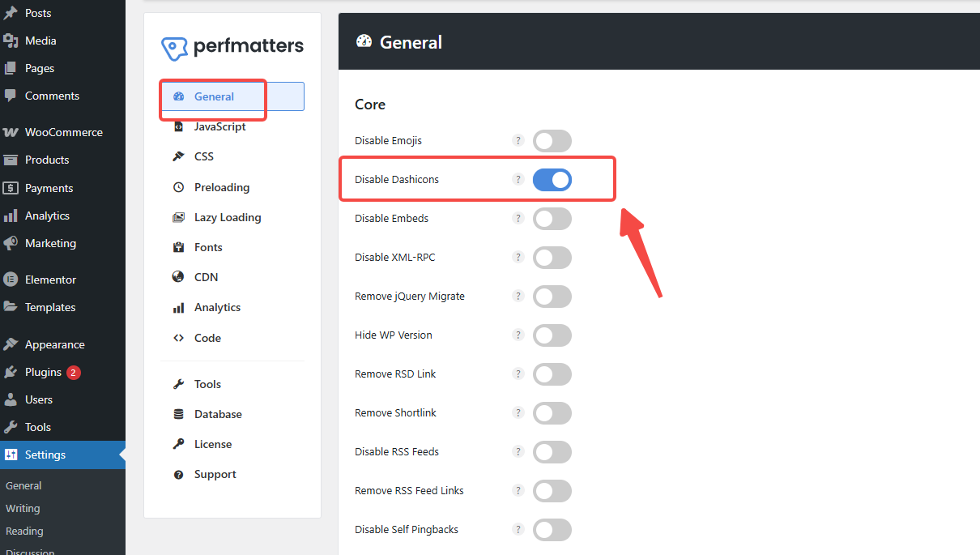Enable the Disable Emojis toggle

pos(552,140)
